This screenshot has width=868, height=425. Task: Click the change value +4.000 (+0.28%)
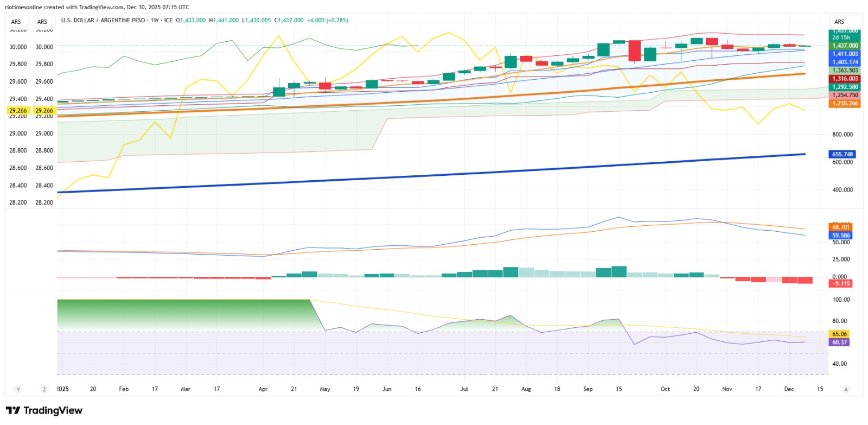click(x=328, y=20)
